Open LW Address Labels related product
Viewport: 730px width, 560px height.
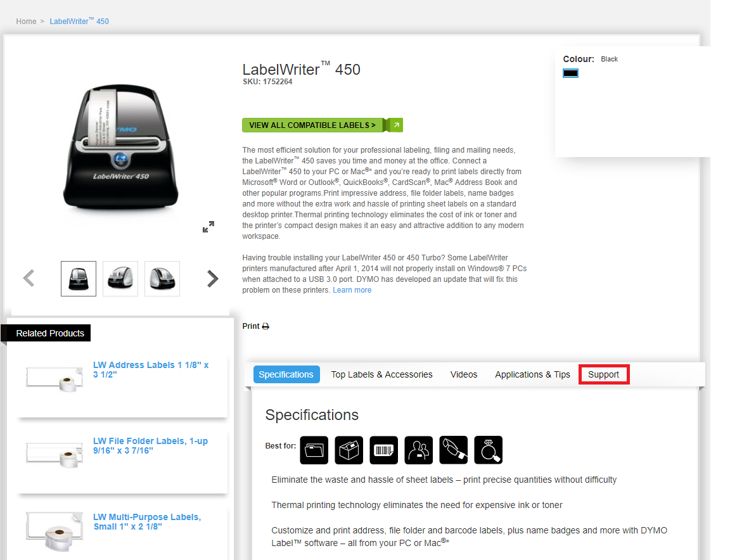pyautogui.click(x=151, y=369)
